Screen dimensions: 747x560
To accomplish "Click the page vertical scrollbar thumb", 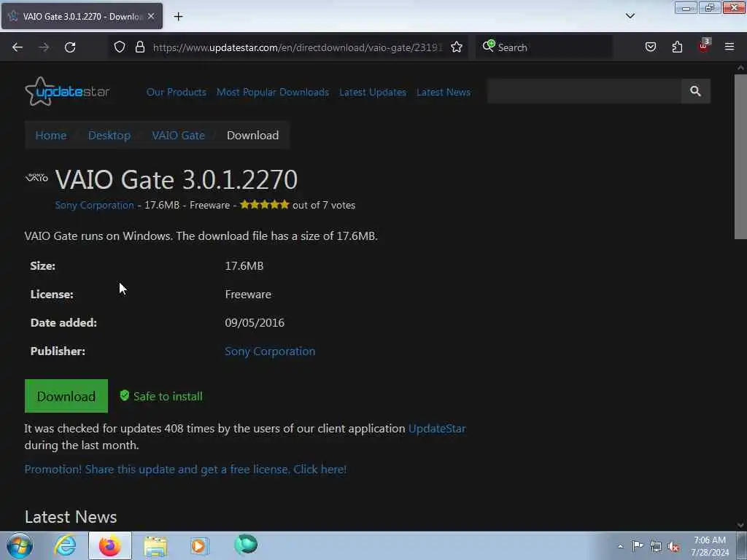I will click(x=740, y=157).
